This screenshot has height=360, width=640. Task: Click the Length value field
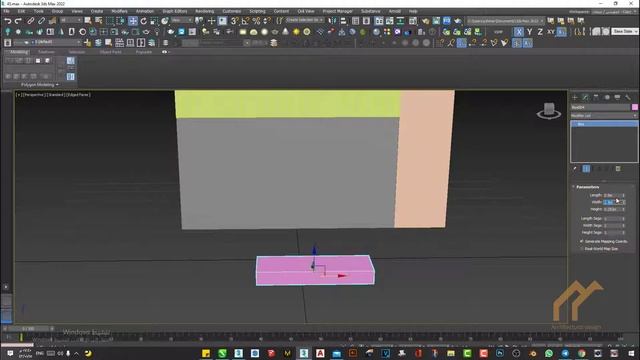[x=612, y=196]
